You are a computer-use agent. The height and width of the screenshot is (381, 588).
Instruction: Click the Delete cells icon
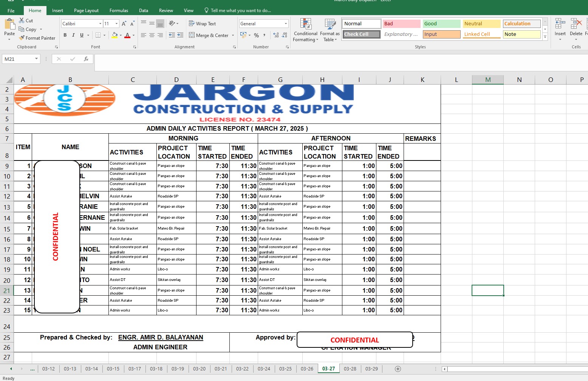point(576,23)
